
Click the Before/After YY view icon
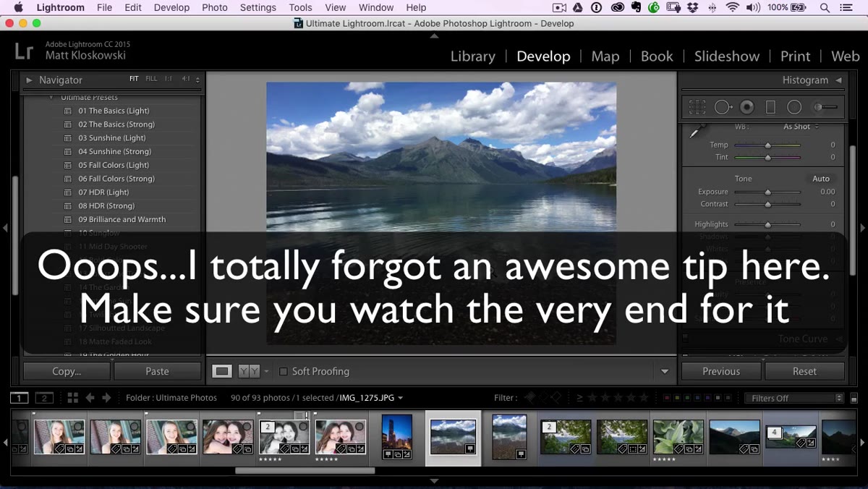coord(249,371)
